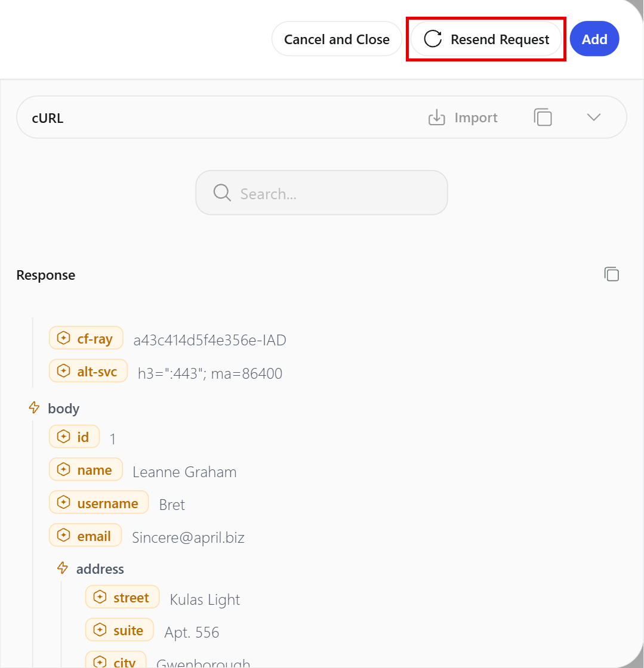Select the alt-svc variable pill

(88, 370)
